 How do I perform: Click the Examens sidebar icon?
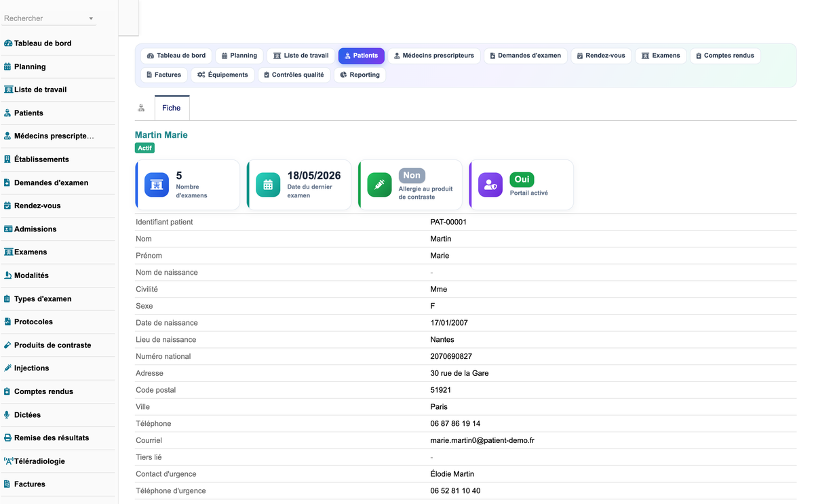pyautogui.click(x=8, y=252)
